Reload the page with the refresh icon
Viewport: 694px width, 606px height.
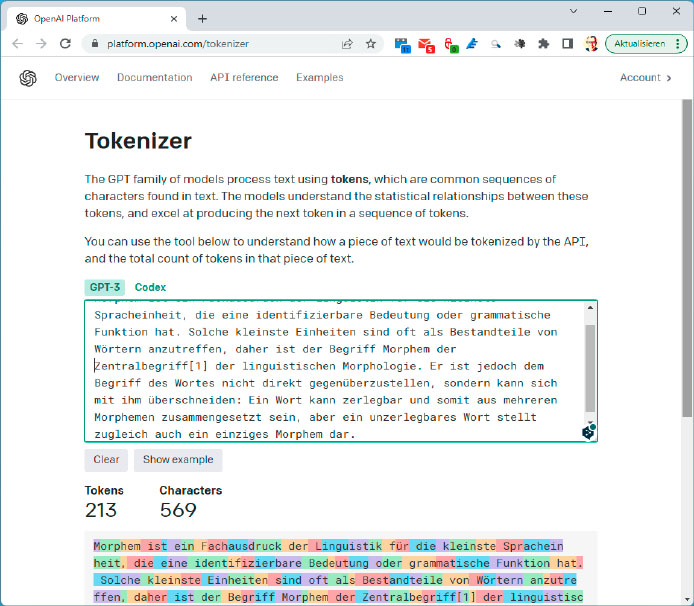point(66,44)
